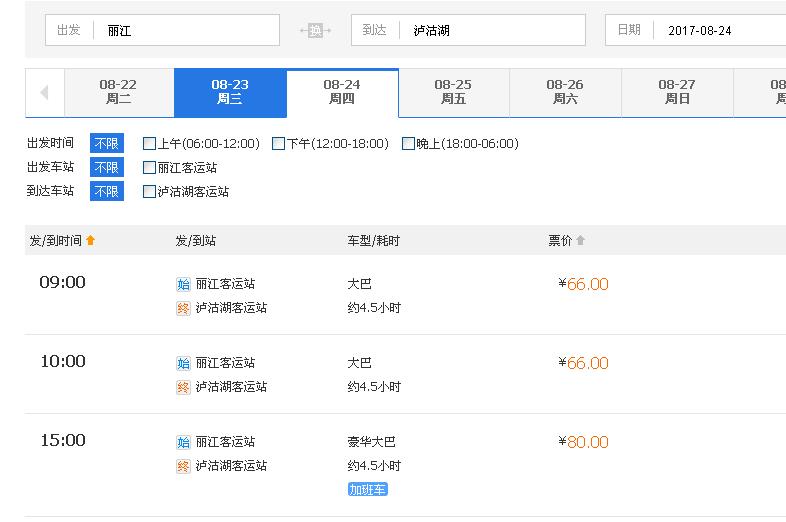Select the 15:00 departure time

(x=63, y=440)
